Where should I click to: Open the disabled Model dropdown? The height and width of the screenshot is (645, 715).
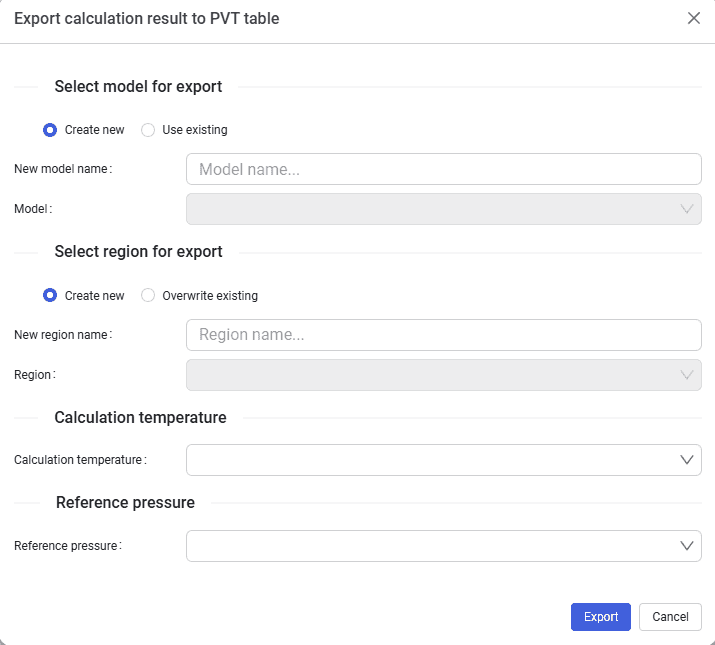point(443,209)
